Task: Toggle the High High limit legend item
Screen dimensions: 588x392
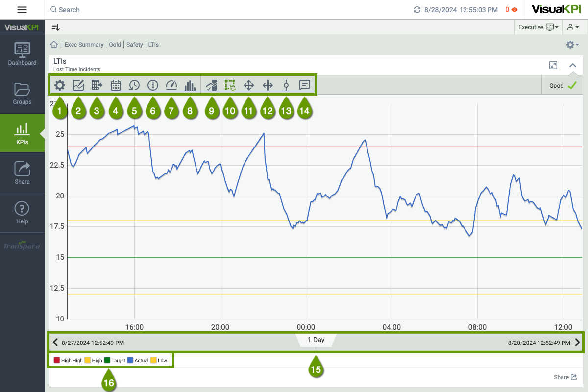Action: (x=68, y=361)
